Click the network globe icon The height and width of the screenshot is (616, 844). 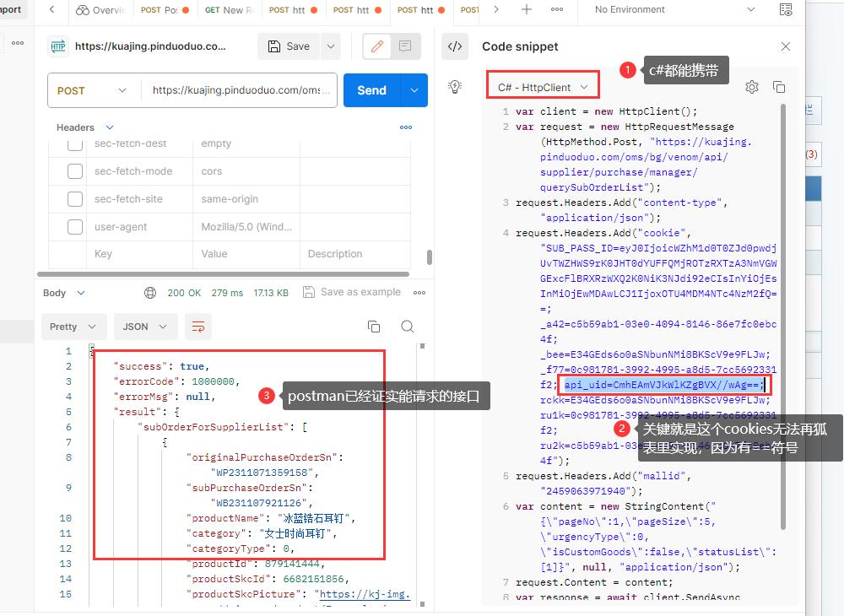tap(150, 293)
